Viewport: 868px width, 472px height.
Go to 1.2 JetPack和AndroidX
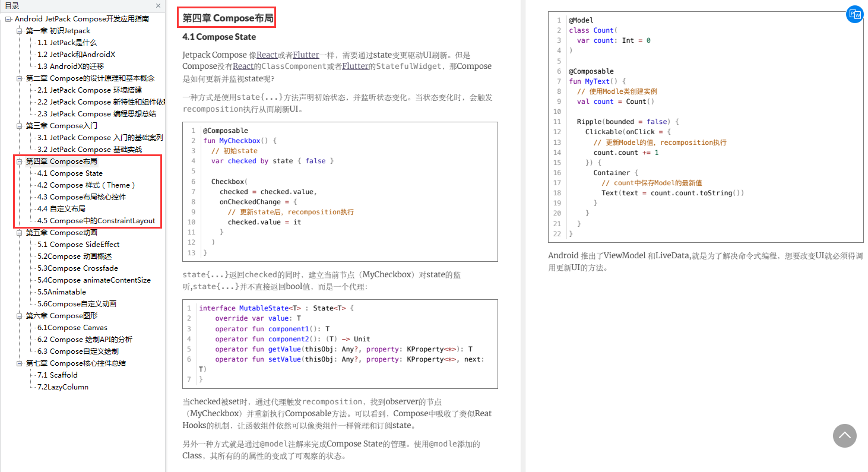(76, 55)
